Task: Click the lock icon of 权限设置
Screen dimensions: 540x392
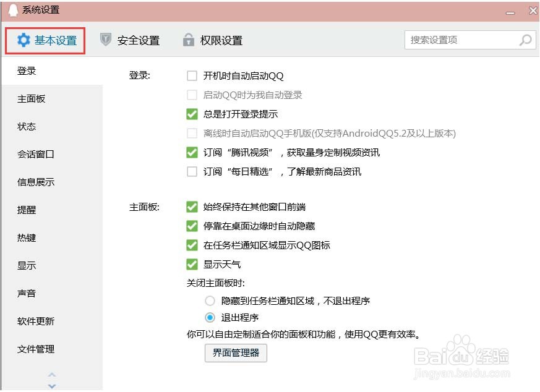Action: (189, 40)
